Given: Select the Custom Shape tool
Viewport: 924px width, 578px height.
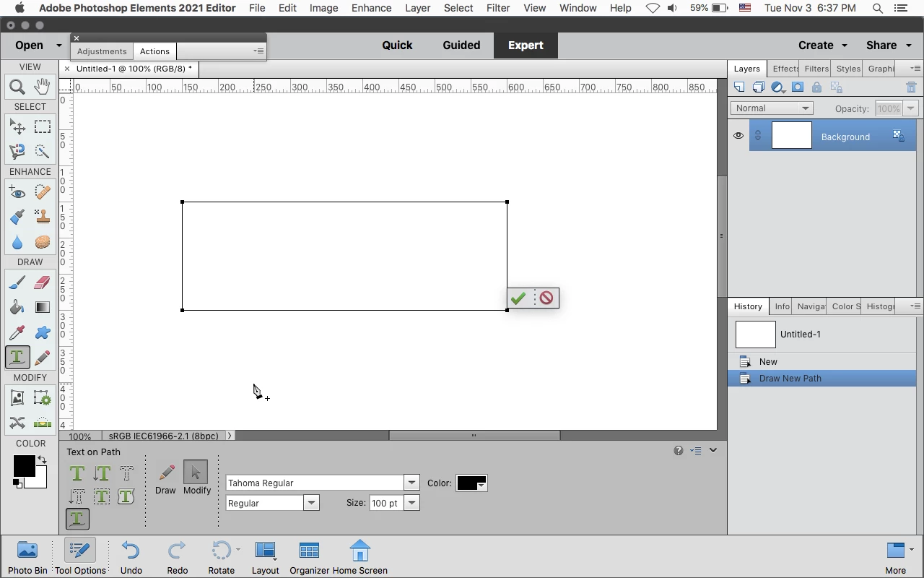Looking at the screenshot, I should [42, 332].
